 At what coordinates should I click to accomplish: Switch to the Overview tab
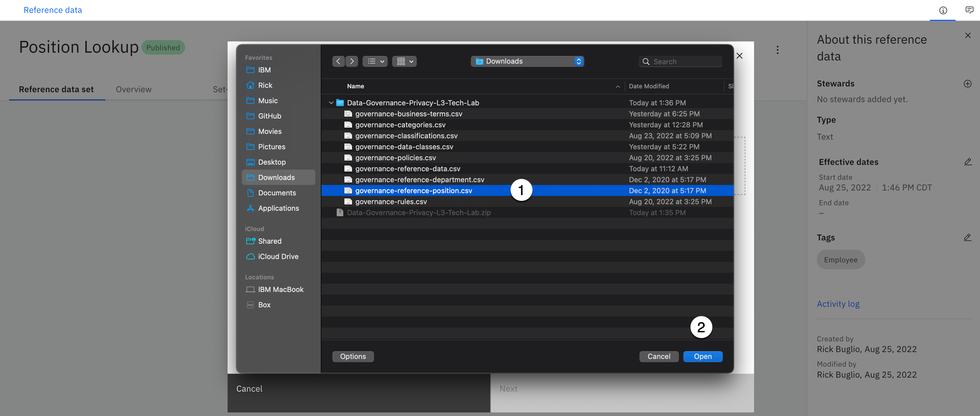[x=134, y=89]
